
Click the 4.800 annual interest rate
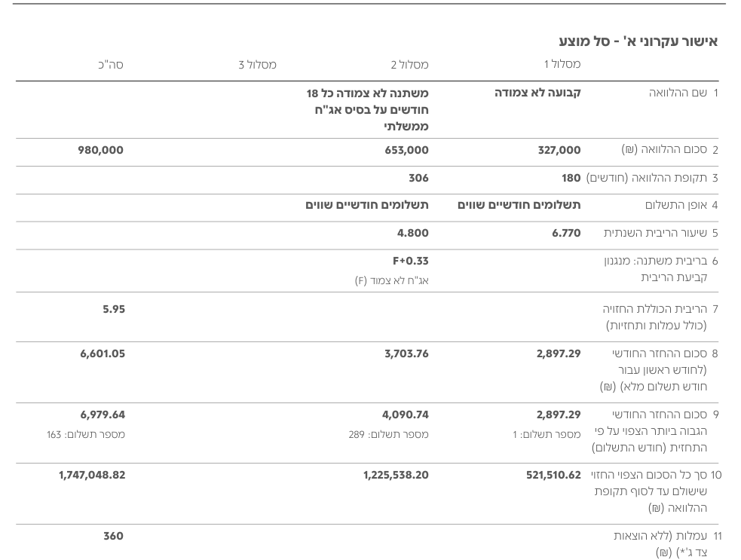(x=412, y=233)
